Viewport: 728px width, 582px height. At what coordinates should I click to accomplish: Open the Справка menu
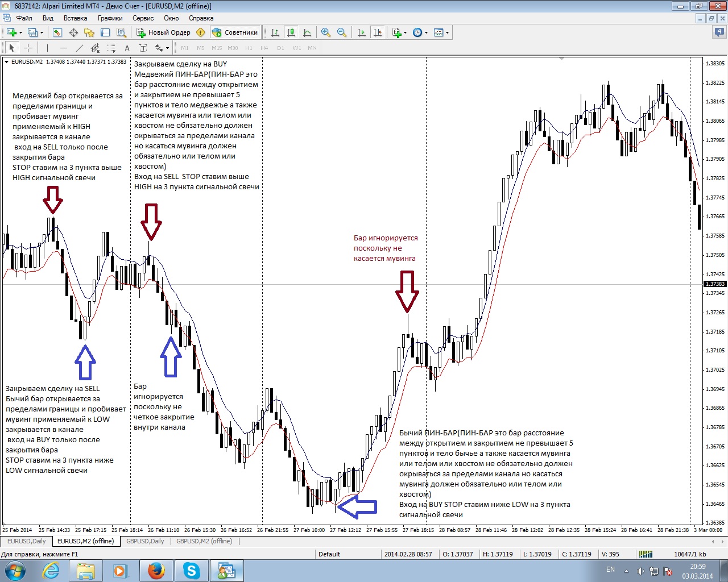201,18
